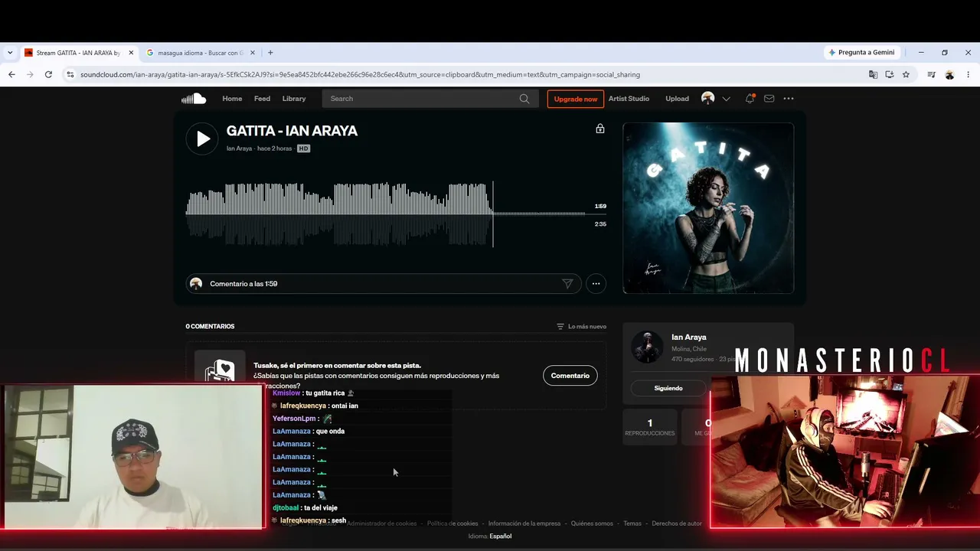The height and width of the screenshot is (551, 980).
Task: Open the Política de cookies link
Action: tap(452, 523)
